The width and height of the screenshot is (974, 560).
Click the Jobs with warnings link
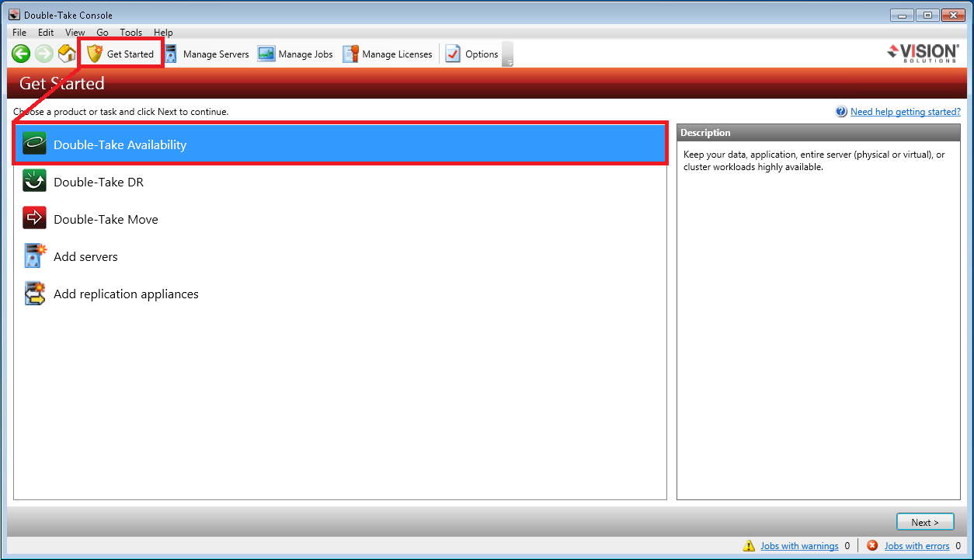[x=799, y=546]
